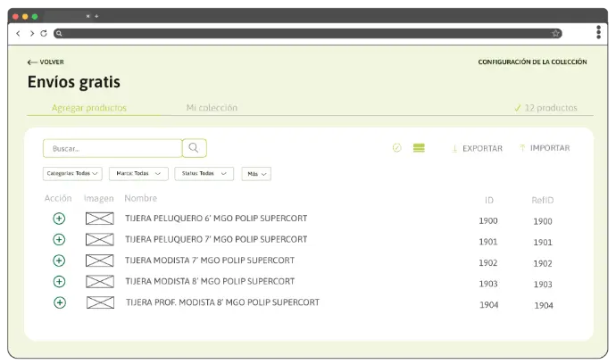Click the circular check icon near view toggle
This screenshot has height=364, width=616.
[x=397, y=148]
